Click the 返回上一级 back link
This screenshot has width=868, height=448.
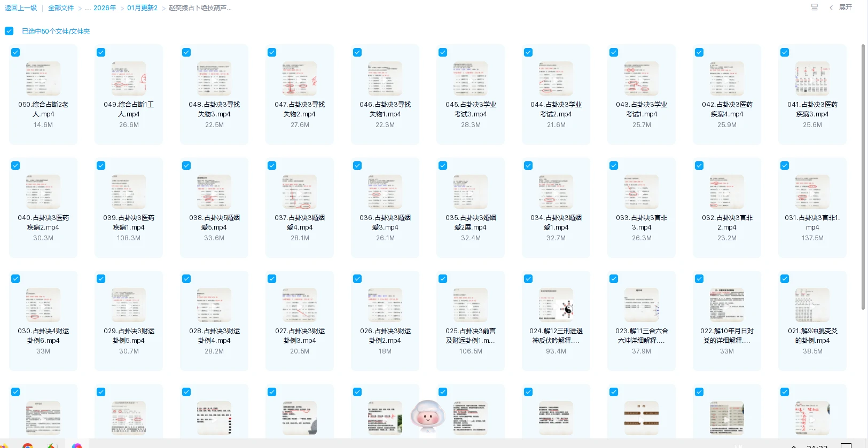point(21,8)
